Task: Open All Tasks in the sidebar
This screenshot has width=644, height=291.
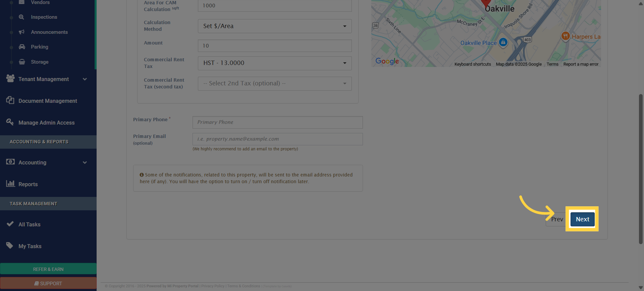Action: [x=30, y=224]
